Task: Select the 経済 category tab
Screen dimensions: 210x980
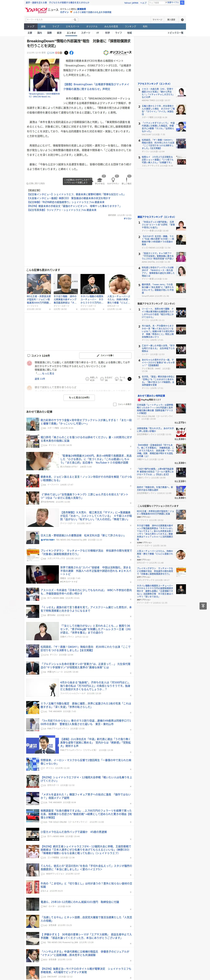Action: (59, 33)
